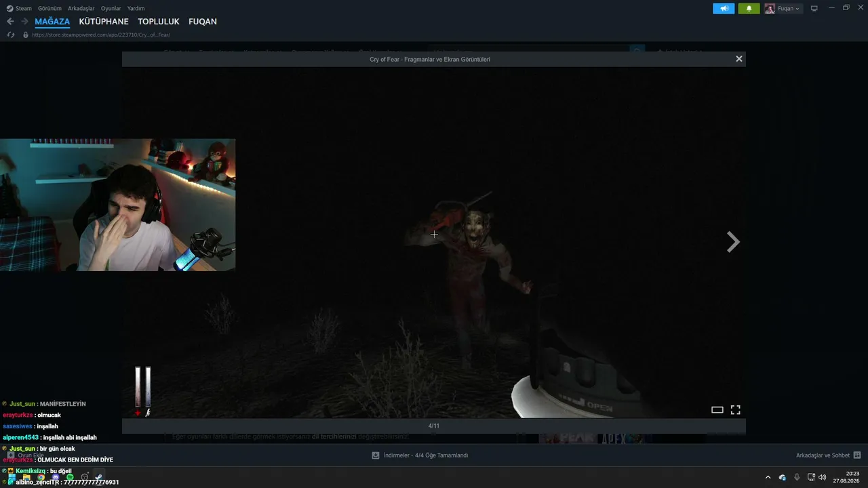Click the OneDrive cloud tray icon

click(783, 477)
